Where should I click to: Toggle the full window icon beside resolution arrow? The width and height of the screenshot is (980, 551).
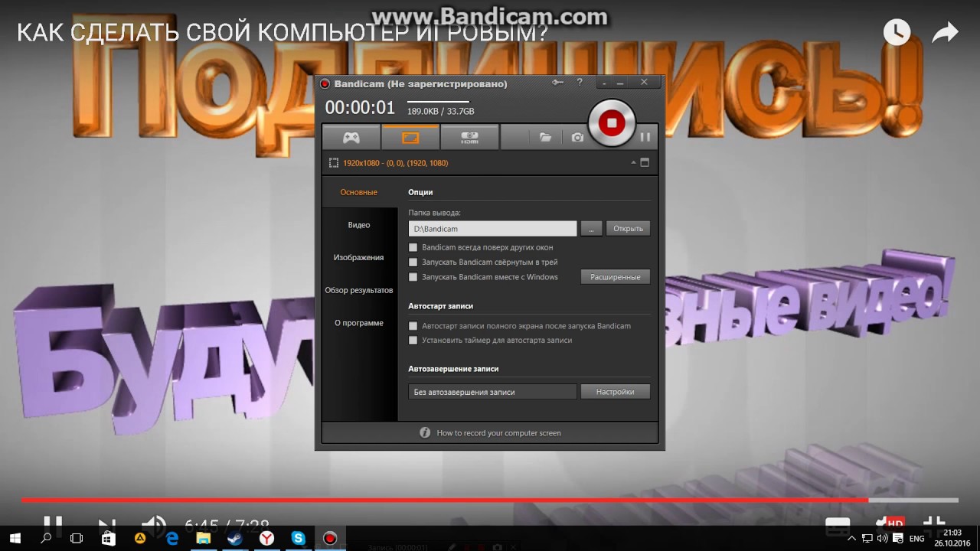[645, 162]
